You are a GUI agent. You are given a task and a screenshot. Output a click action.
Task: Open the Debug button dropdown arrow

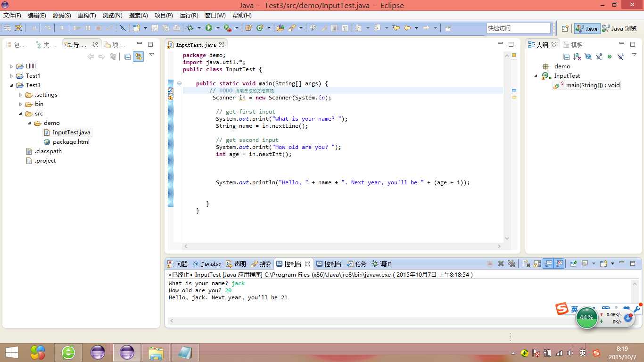pyautogui.click(x=198, y=28)
